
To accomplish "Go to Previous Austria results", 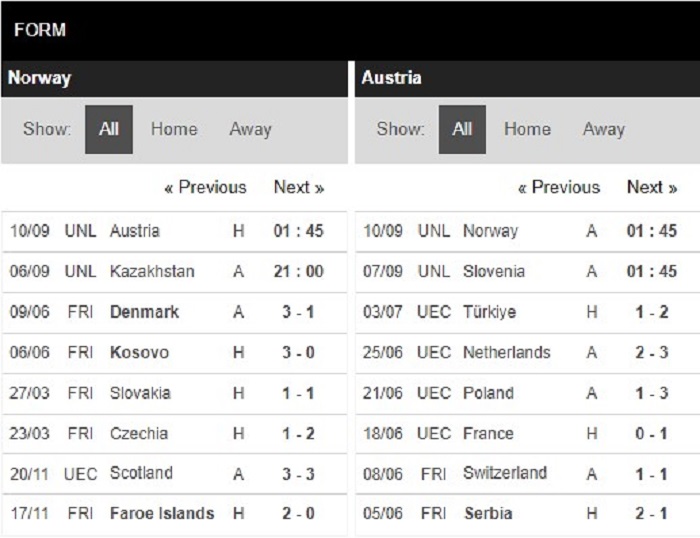I will tap(559, 187).
